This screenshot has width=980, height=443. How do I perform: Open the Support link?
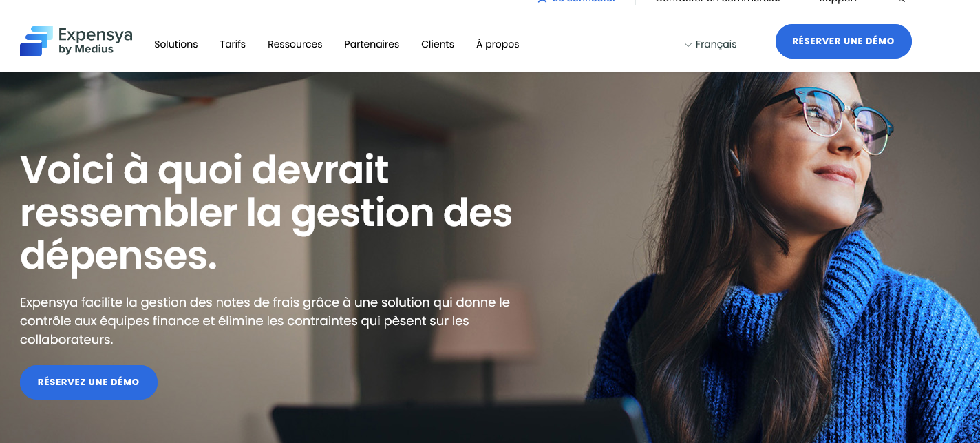(838, 1)
